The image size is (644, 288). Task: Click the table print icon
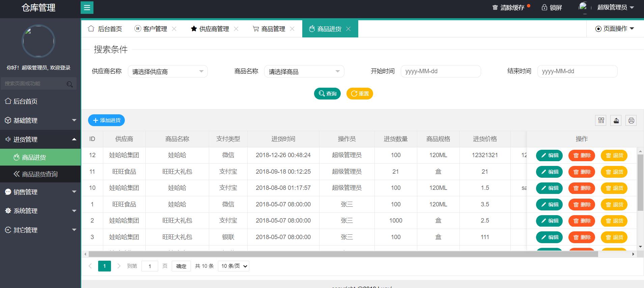click(x=631, y=120)
